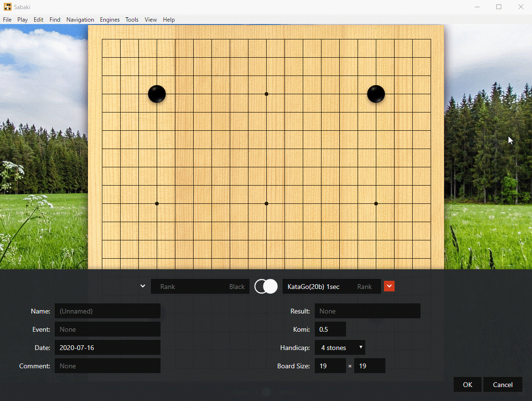Close the Sabaki window
This screenshot has width=532, height=401.
pyautogui.click(x=521, y=7)
